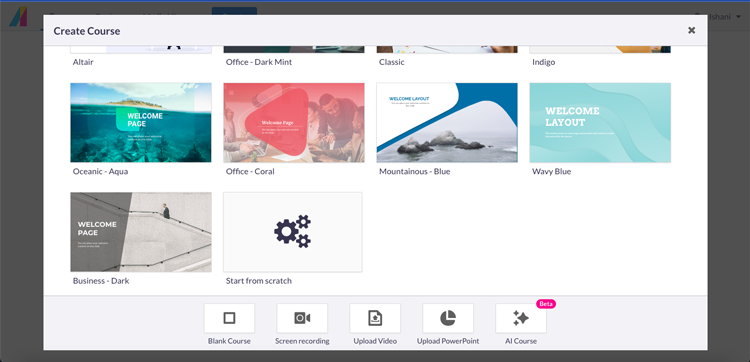Click the Altair template name

pos(83,62)
